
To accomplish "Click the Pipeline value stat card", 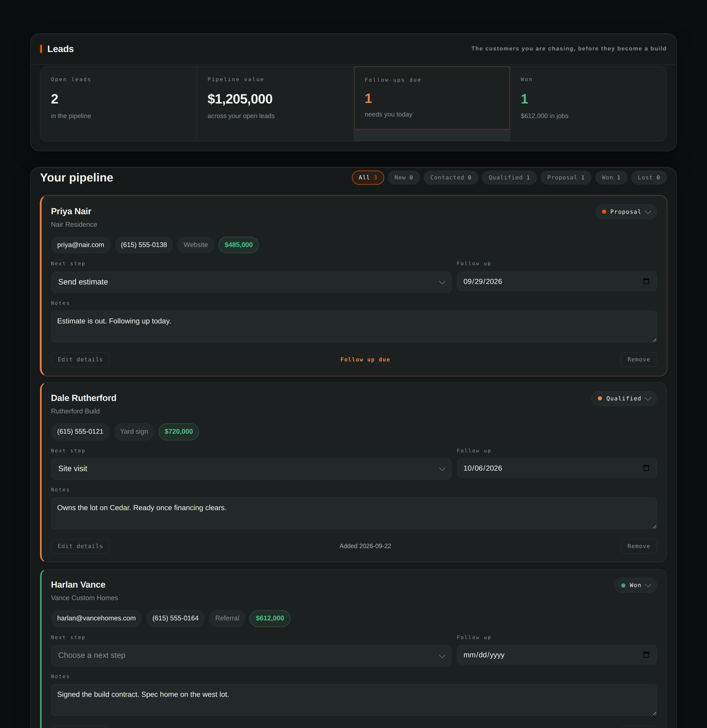I will pos(275,104).
